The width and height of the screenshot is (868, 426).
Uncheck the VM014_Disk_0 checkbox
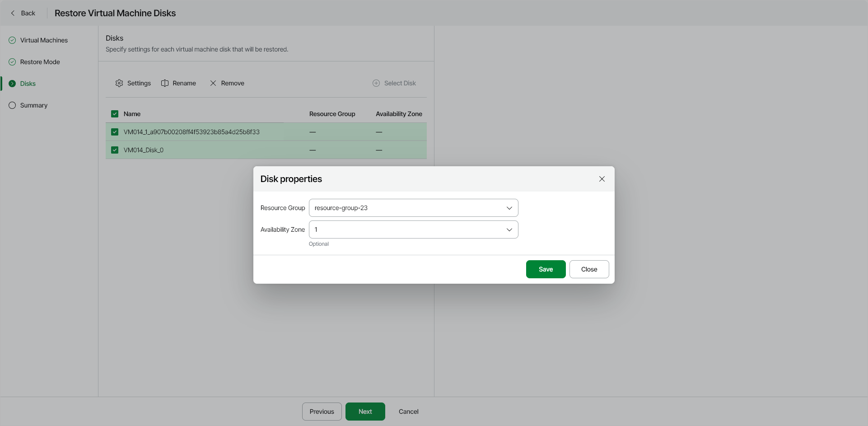point(115,150)
